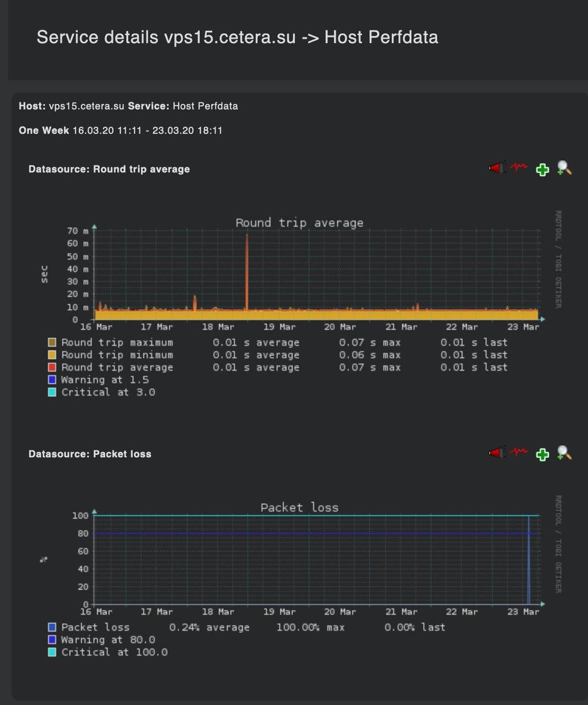588x705 pixels.
Task: Click the Packet loss legend color swatch
Action: (x=52, y=627)
